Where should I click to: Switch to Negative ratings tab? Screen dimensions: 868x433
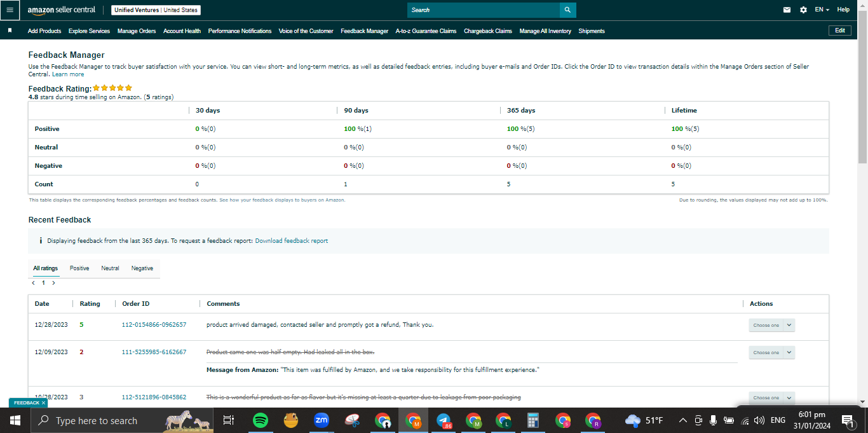tap(142, 268)
